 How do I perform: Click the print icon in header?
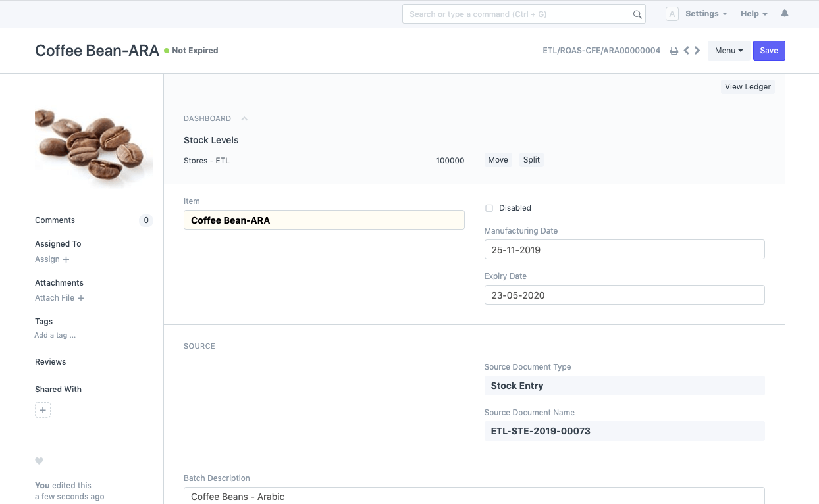point(674,51)
